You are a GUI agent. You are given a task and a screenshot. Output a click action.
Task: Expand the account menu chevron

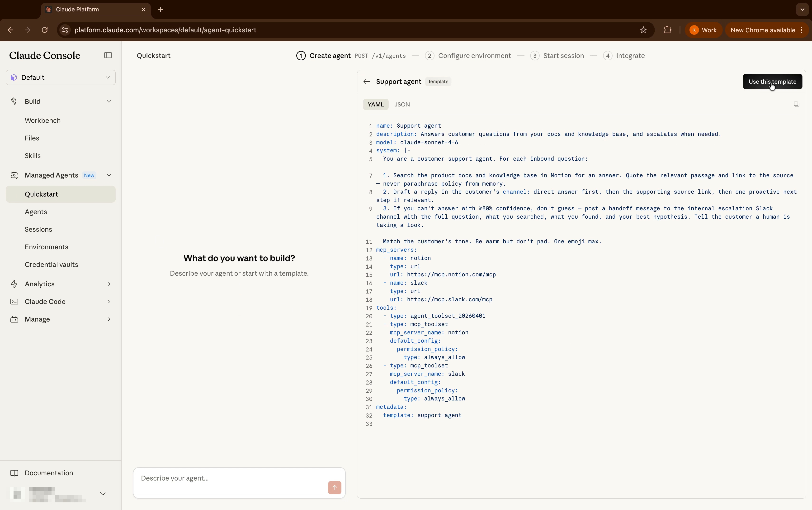pos(103,494)
